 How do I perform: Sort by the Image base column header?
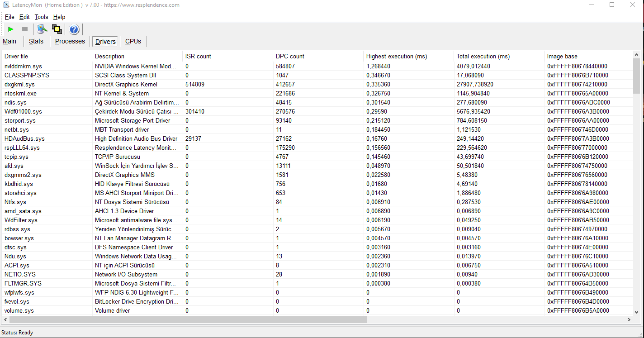(x=589, y=56)
